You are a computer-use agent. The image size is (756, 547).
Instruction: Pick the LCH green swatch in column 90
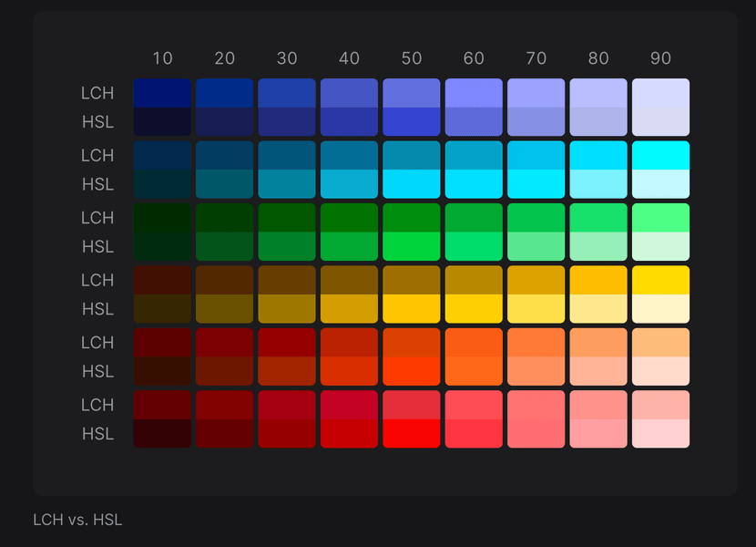point(660,218)
